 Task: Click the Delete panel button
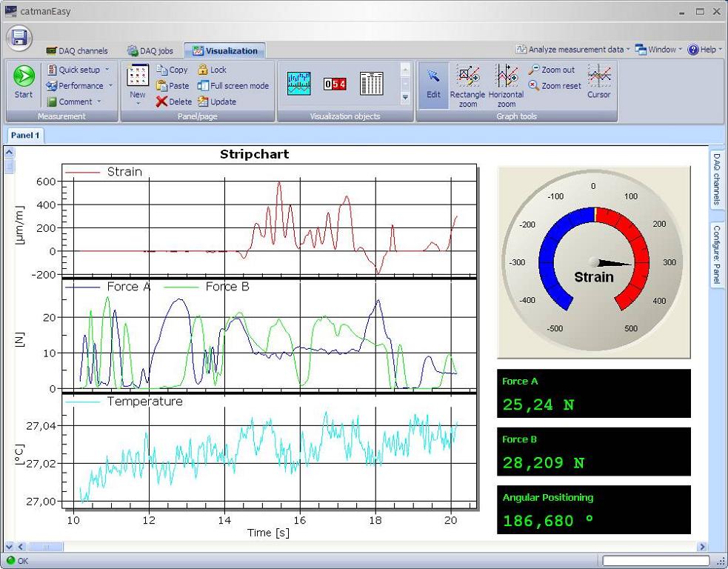[174, 102]
